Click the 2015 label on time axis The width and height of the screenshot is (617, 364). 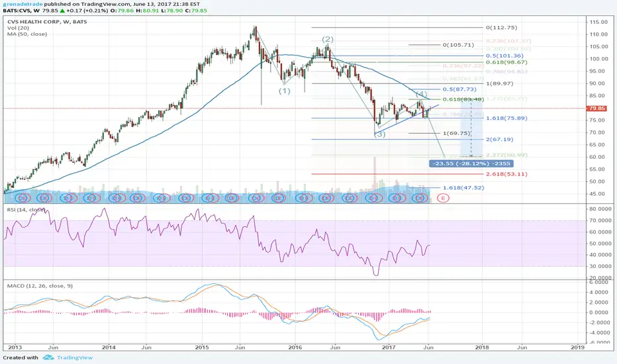tap(202, 347)
